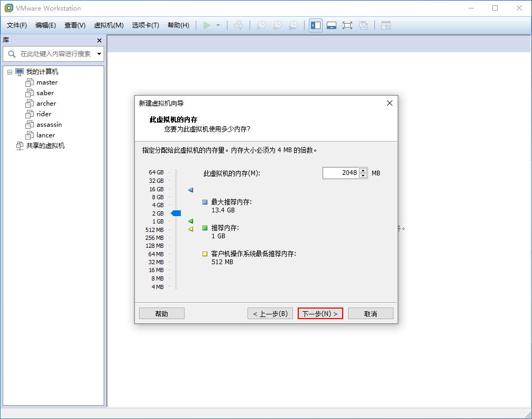
Task: Open the power options dropdown arrow
Action: pyautogui.click(x=217, y=25)
